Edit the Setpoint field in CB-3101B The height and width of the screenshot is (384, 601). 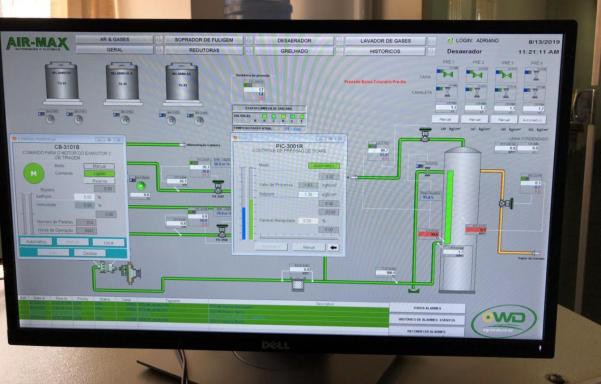pyautogui.click(x=84, y=197)
